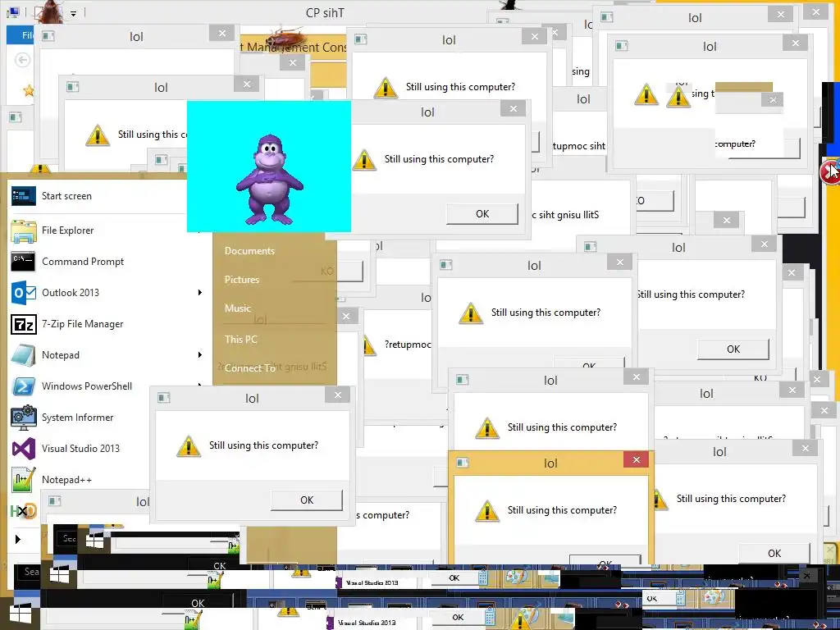Viewport: 840px width, 630px height.
Task: Choose Connect To in the start menu
Action: 250,368
